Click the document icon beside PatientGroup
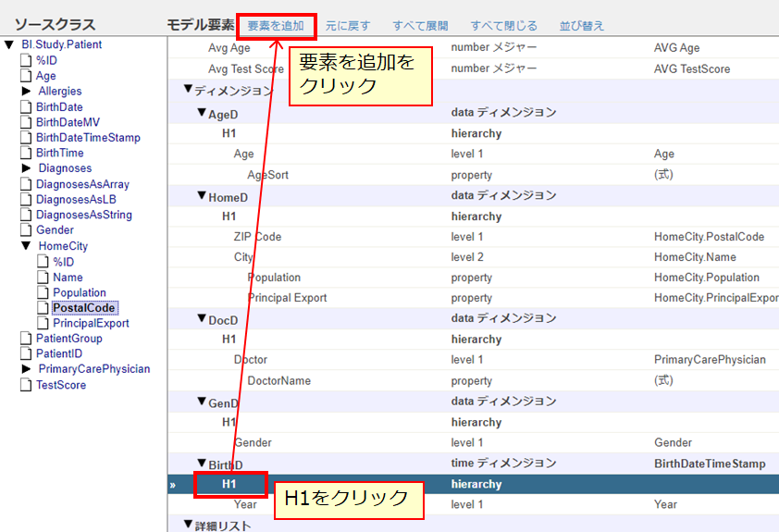 [x=26, y=339]
